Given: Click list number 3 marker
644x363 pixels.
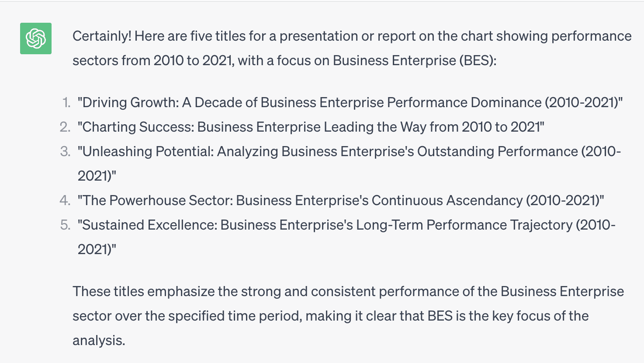Looking at the screenshot, I should pos(65,151).
